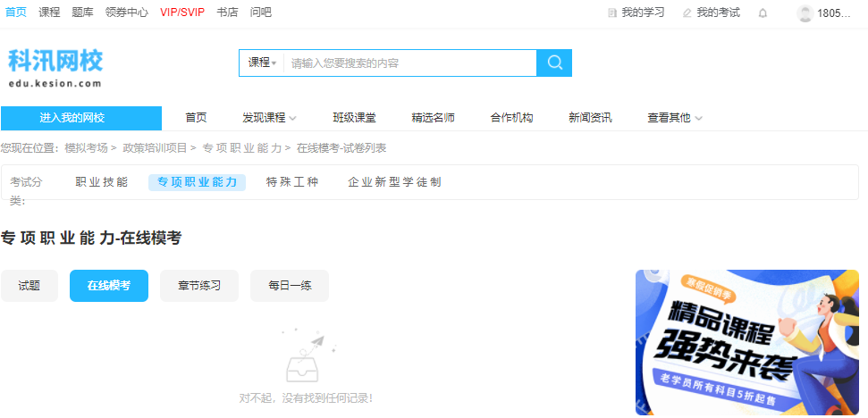
Task: Filter by 特殊工种 category
Action: pos(292,182)
